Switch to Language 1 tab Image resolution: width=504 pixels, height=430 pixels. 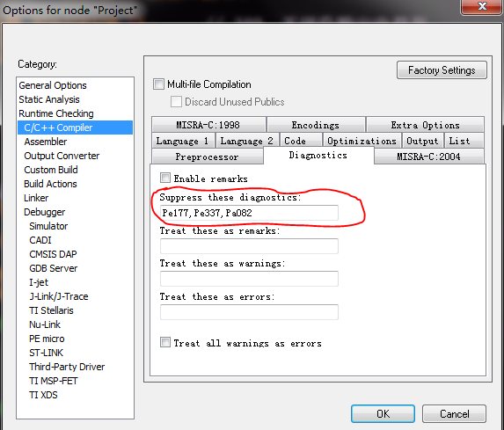[182, 141]
